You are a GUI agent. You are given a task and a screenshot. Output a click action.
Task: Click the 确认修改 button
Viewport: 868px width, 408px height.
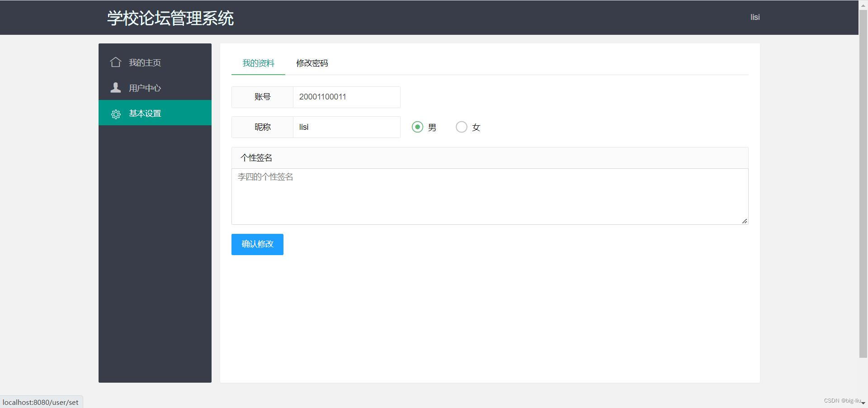click(257, 244)
